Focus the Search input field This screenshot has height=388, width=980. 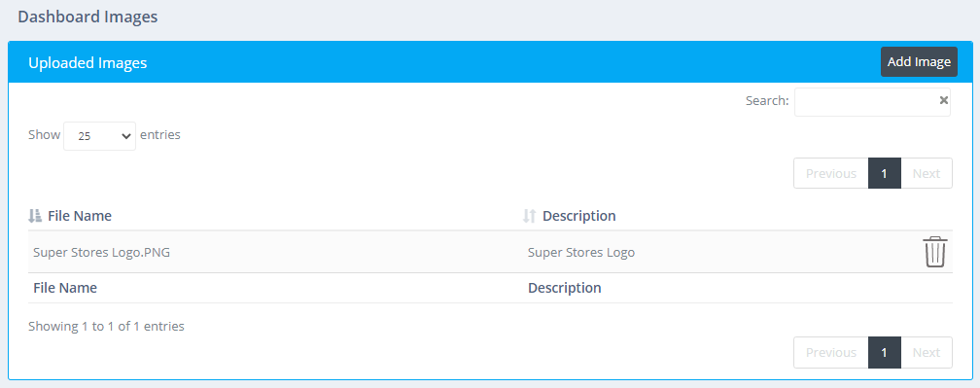(872, 101)
